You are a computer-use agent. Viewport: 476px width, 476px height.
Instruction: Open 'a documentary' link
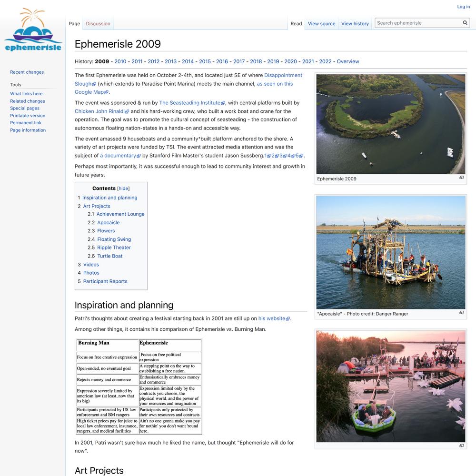(x=120, y=156)
